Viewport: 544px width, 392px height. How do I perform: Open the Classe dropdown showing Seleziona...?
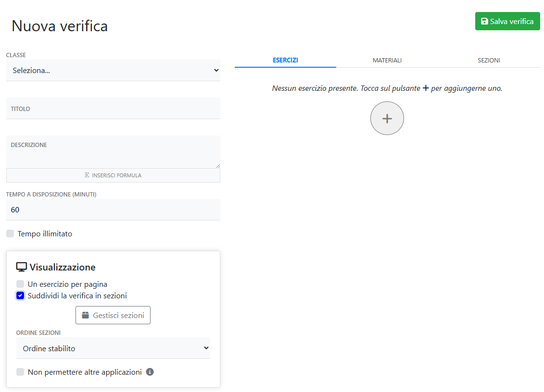(x=113, y=70)
